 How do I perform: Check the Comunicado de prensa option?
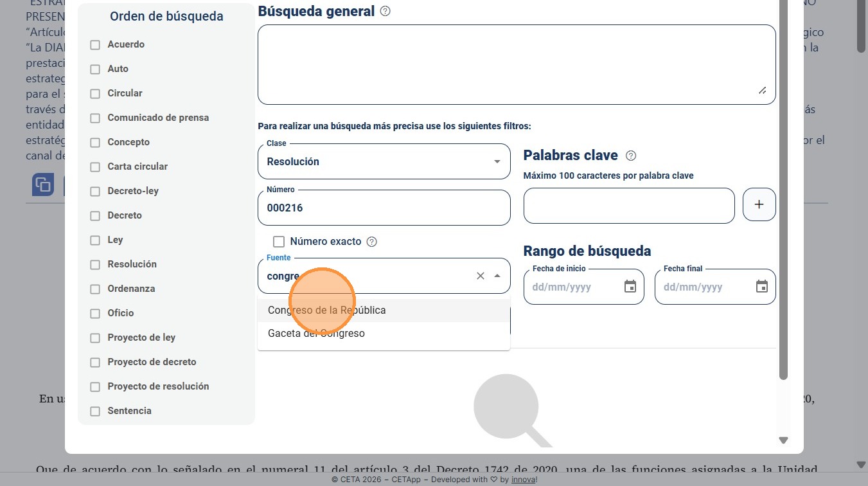(x=95, y=118)
